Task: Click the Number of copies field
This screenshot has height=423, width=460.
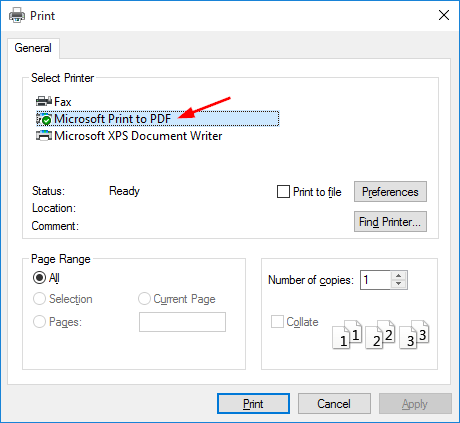Action: tap(375, 280)
